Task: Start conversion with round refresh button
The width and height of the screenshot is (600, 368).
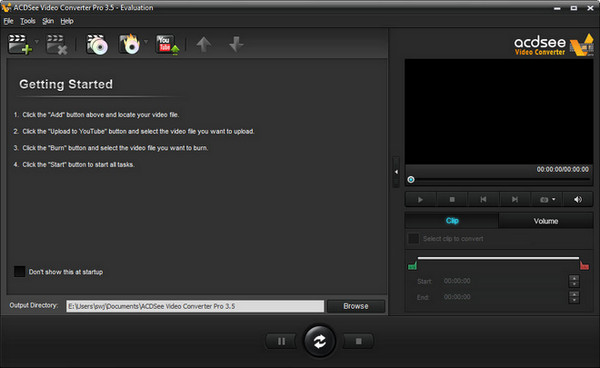Action: (320, 341)
